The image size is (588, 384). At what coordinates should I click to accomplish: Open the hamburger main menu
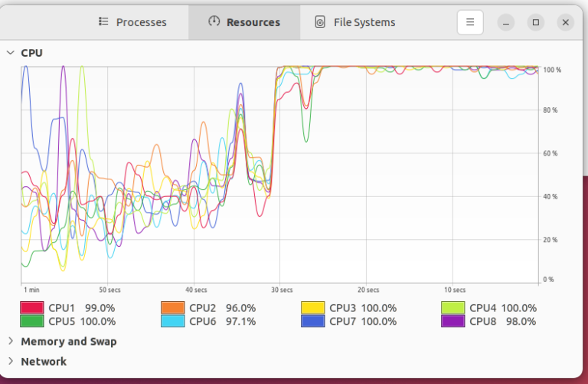coord(470,22)
